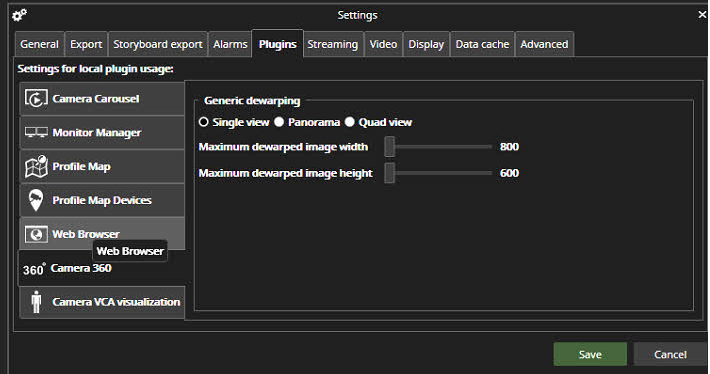Cancel the settings dialog
The width and height of the screenshot is (710, 374).
(670, 354)
